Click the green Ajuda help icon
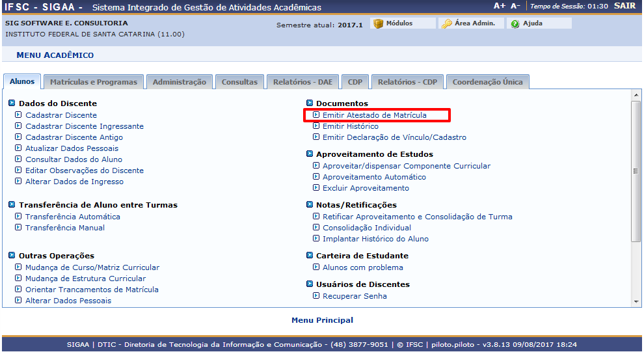Viewport: 644px width, 354px height. [x=515, y=23]
